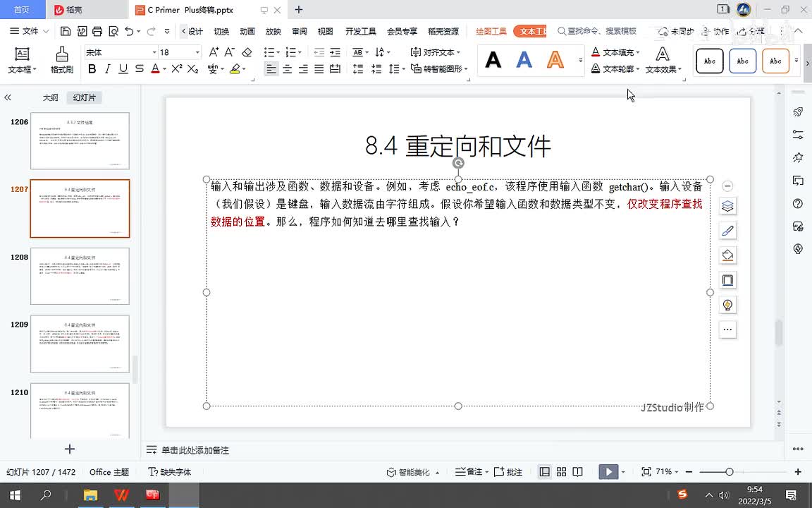Select orange text preset style A
The height and width of the screenshot is (508, 812).
555,60
